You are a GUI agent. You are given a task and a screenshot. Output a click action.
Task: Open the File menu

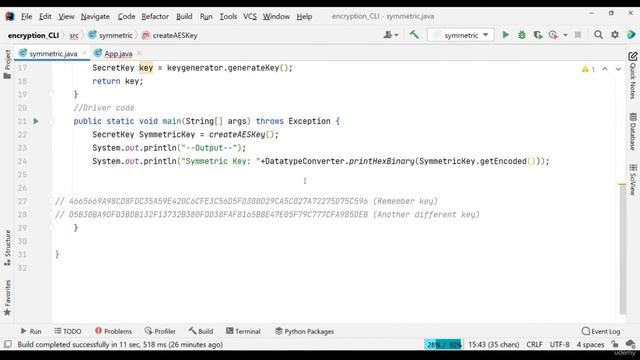coord(27,16)
